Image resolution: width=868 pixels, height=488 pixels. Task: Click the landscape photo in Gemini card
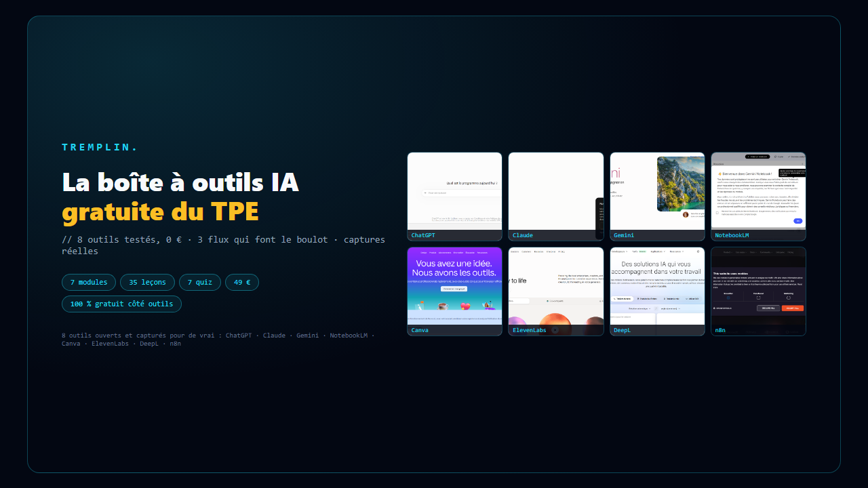681,184
